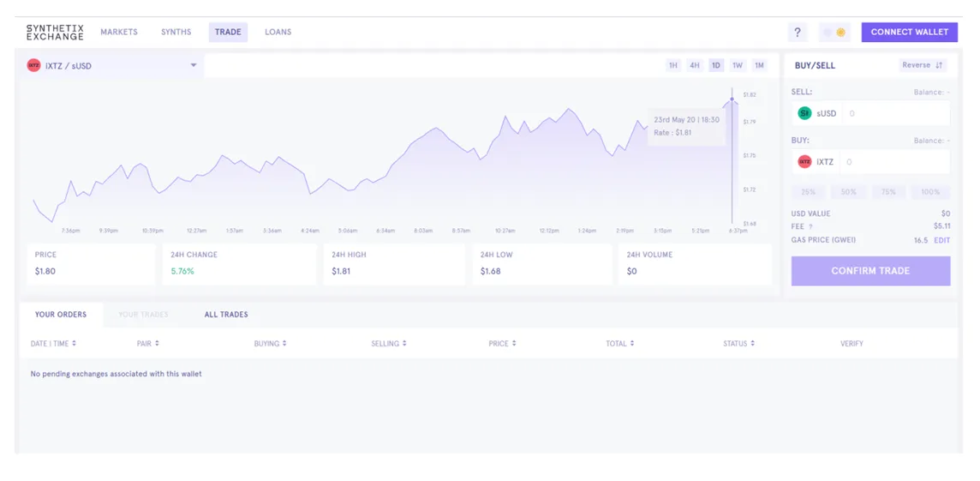Screen dimensions: 980x481
Task: Choose the 100% balance button
Action: (930, 192)
